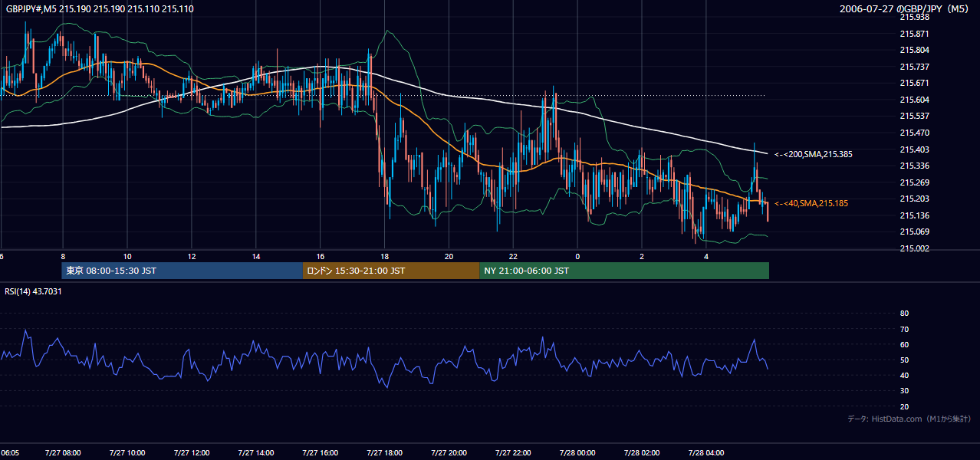Viewport: 980px width, 460px height.
Task: Click price axis value 215.537
Action: click(x=914, y=117)
